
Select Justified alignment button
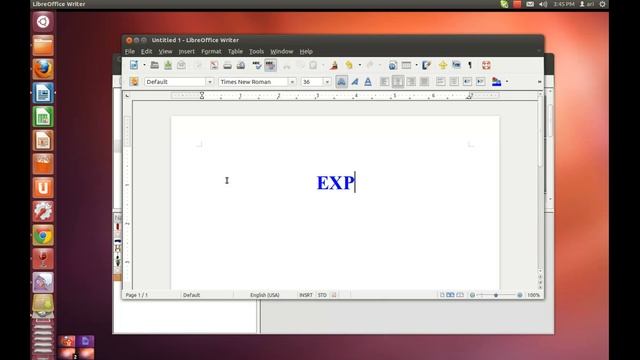pyautogui.click(x=424, y=82)
